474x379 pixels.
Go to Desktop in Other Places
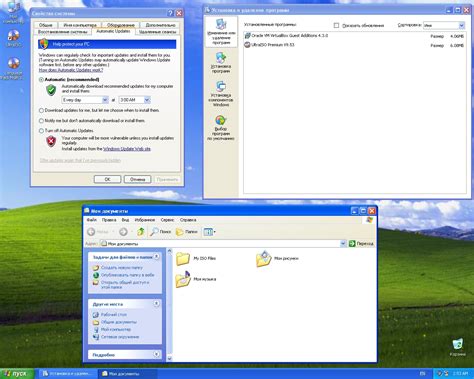pos(110,315)
